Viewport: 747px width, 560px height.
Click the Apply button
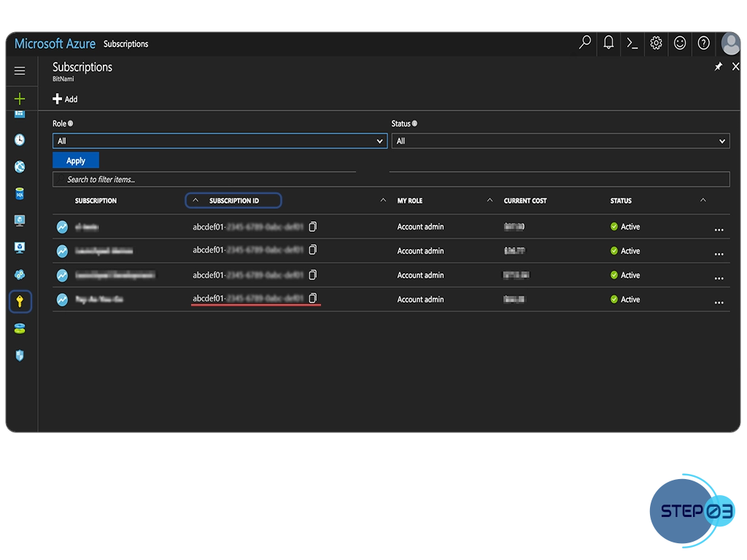76,160
